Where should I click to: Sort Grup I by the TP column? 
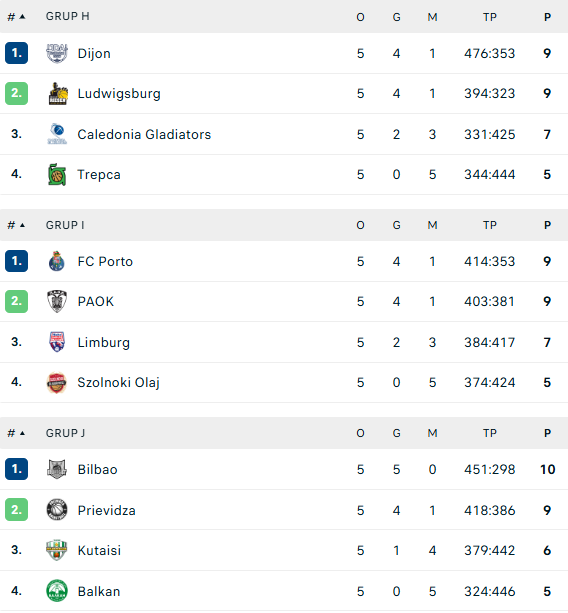[x=489, y=225]
